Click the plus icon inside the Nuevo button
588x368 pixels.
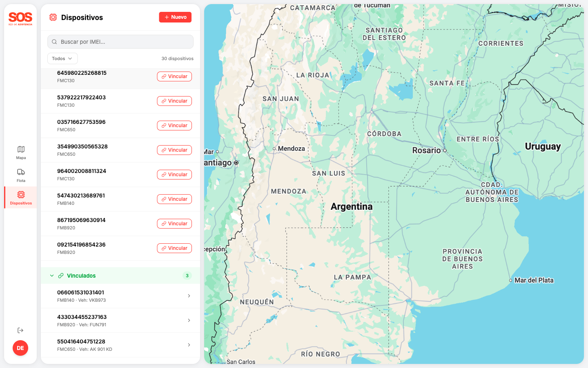[166, 17]
